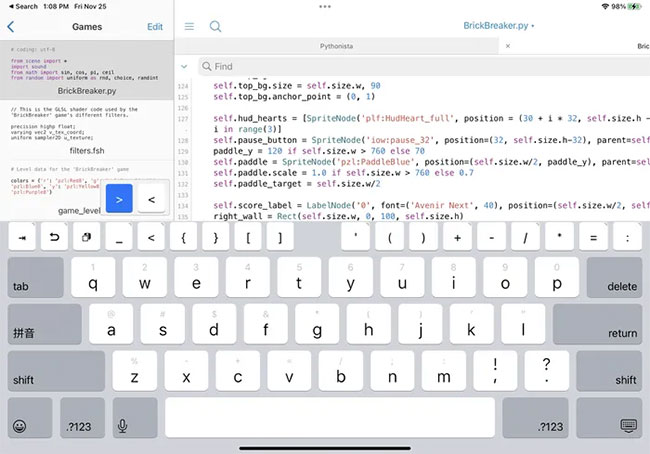Image resolution: width=650 pixels, height=454 pixels.
Task: Insert opening curly brace
Action: click(183, 237)
